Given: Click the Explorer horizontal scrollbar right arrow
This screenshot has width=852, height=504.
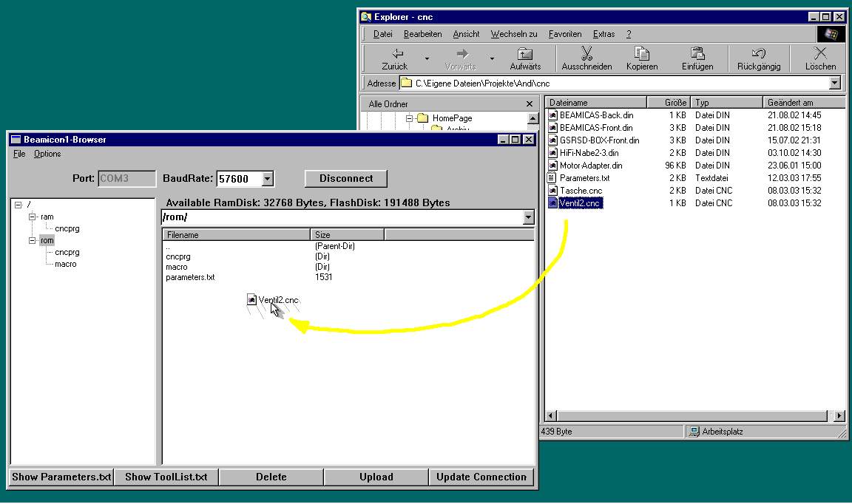Looking at the screenshot, I should pos(839,416).
